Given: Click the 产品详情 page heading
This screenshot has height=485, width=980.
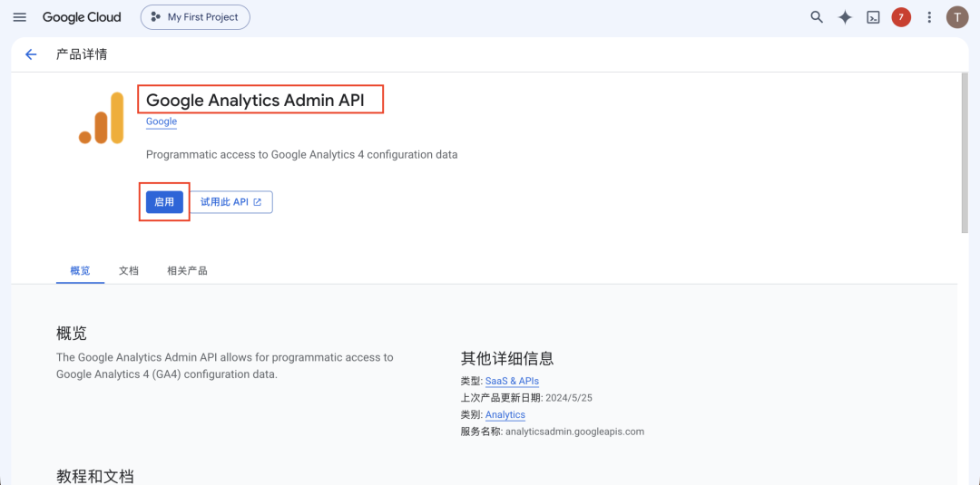Looking at the screenshot, I should pyautogui.click(x=82, y=54).
